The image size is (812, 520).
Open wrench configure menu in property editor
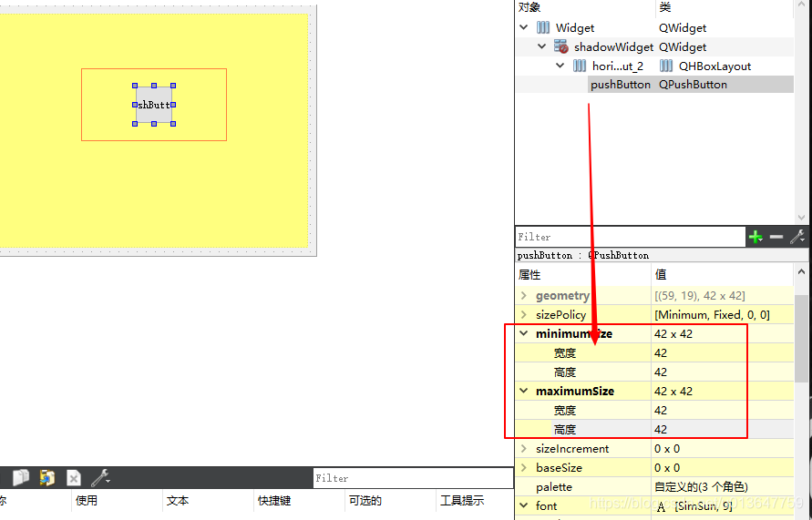(x=797, y=237)
